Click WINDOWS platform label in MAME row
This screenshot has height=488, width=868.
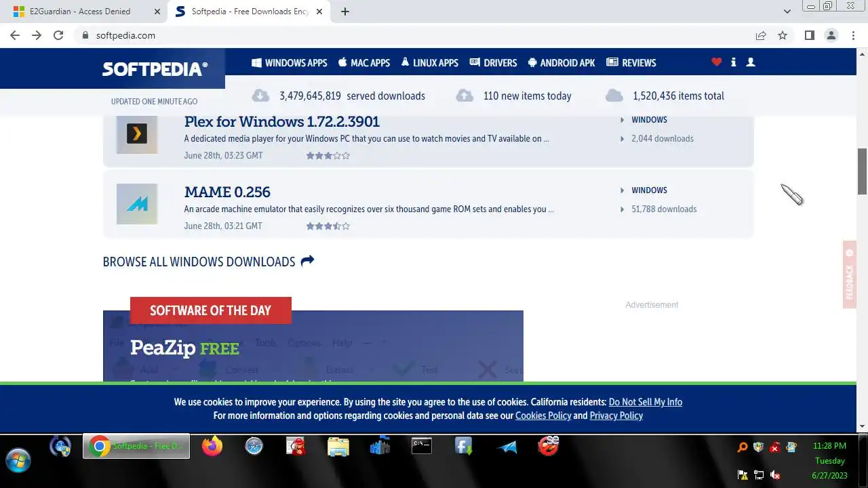(649, 190)
